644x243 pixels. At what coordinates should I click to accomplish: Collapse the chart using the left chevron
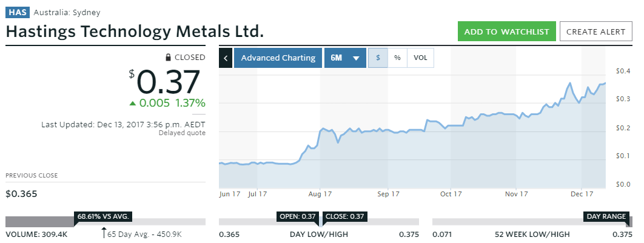225,58
